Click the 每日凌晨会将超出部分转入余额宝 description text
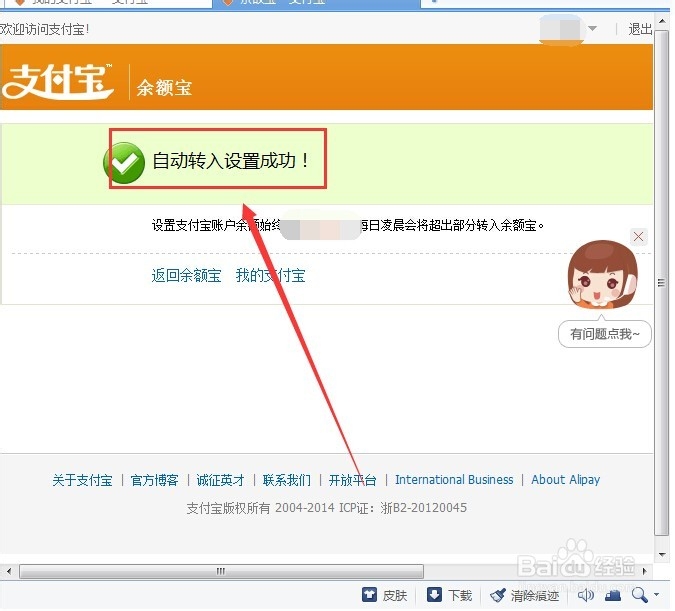 [x=452, y=225]
